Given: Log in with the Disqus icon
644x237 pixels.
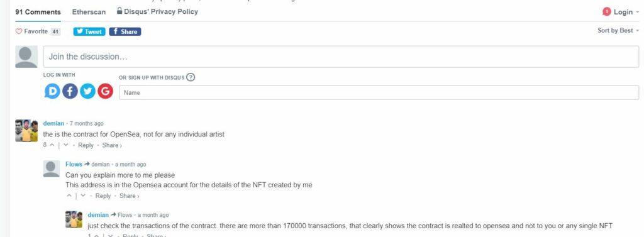Looking at the screenshot, I should pyautogui.click(x=52, y=91).
